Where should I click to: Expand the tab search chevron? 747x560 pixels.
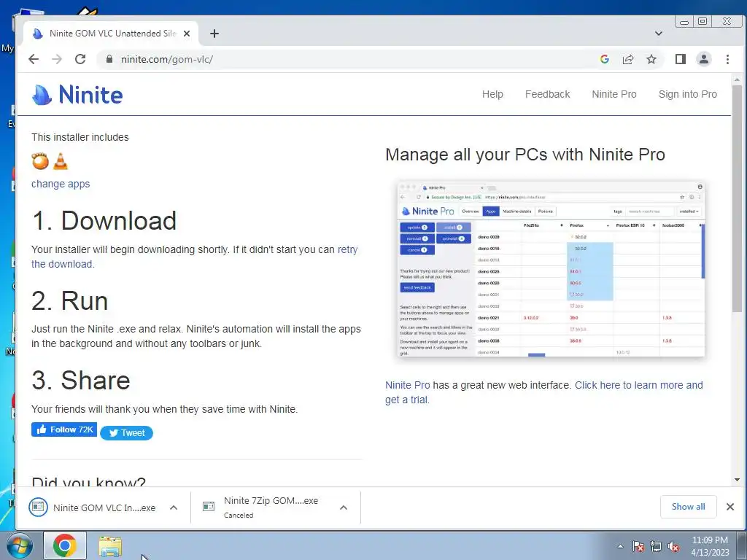click(659, 34)
